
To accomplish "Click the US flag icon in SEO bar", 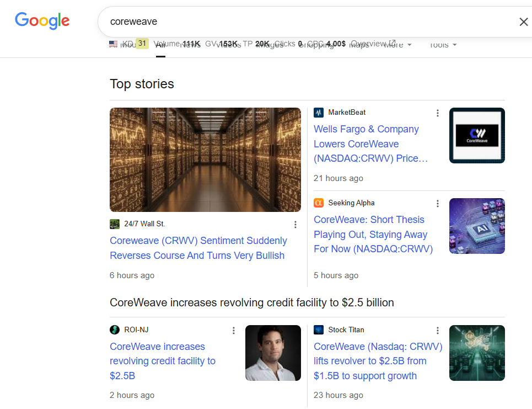I will [x=114, y=44].
